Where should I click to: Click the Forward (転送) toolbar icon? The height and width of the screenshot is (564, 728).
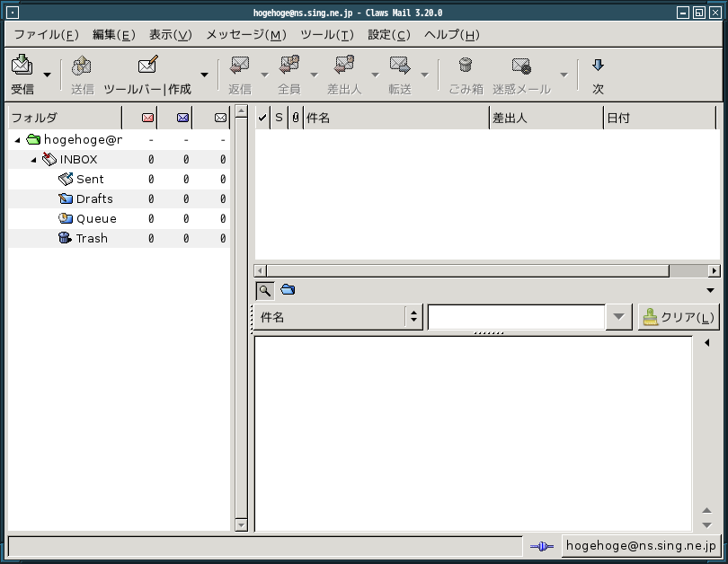[x=399, y=66]
